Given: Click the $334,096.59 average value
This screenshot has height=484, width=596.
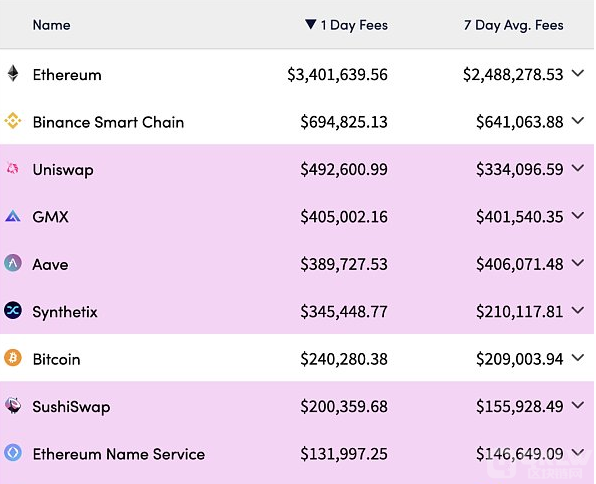Looking at the screenshot, I should [x=520, y=170].
